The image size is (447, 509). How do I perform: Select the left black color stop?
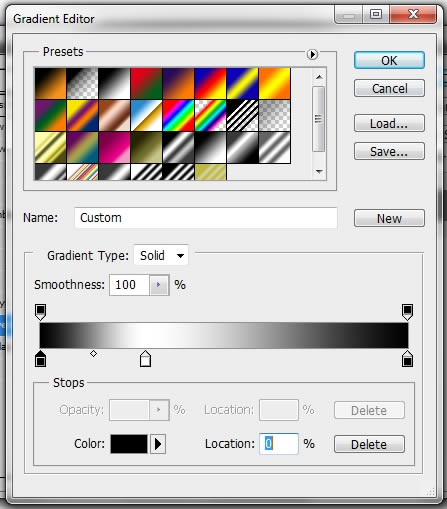click(40, 359)
